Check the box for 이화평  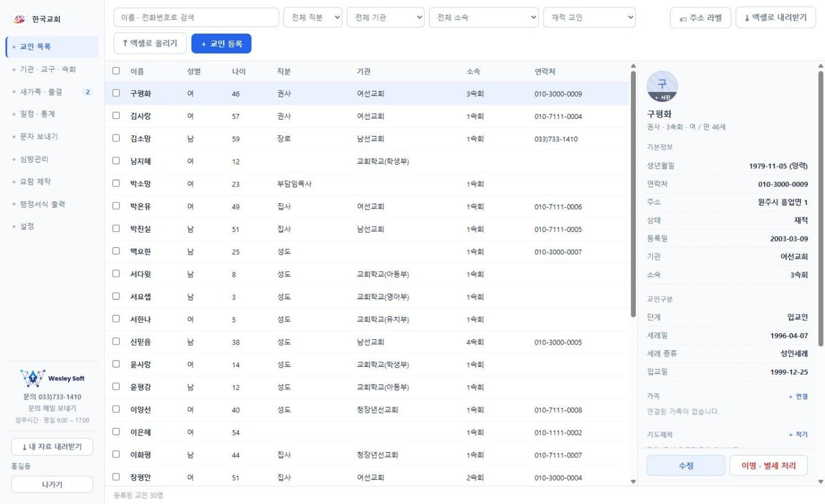116,455
